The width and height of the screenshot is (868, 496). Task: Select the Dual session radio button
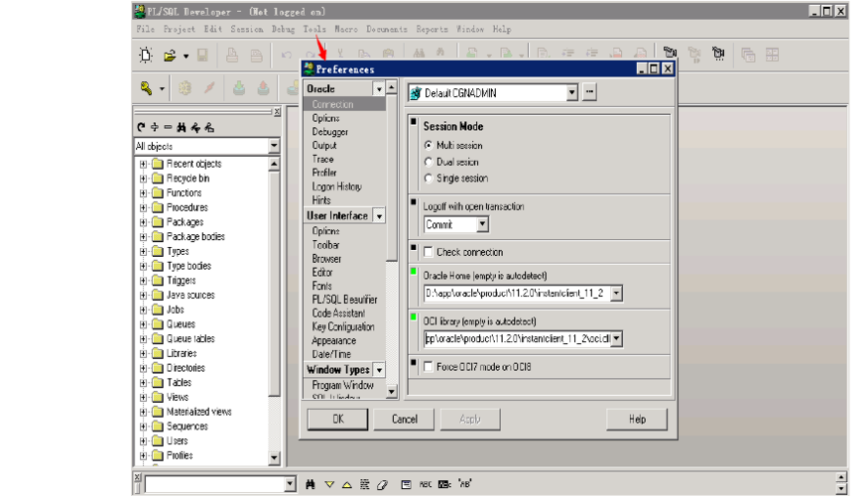point(429,162)
